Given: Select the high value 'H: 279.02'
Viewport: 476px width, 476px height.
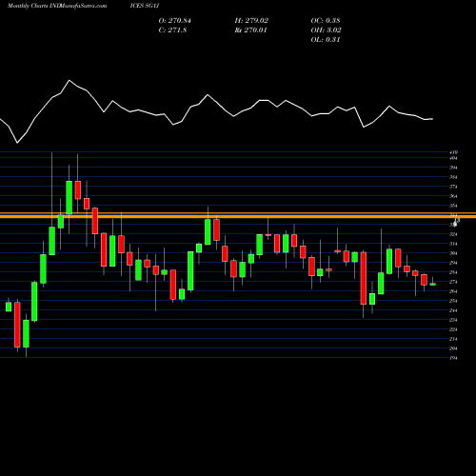Looking at the screenshot, I should (251, 21).
